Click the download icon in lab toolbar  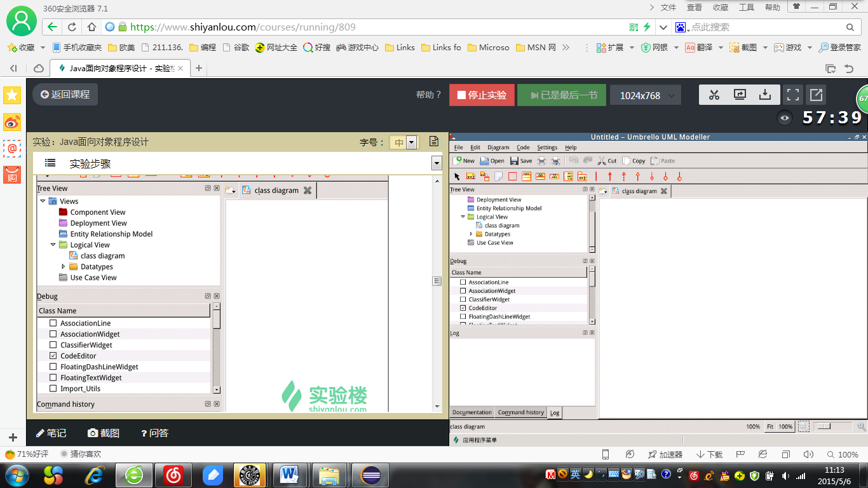click(765, 95)
